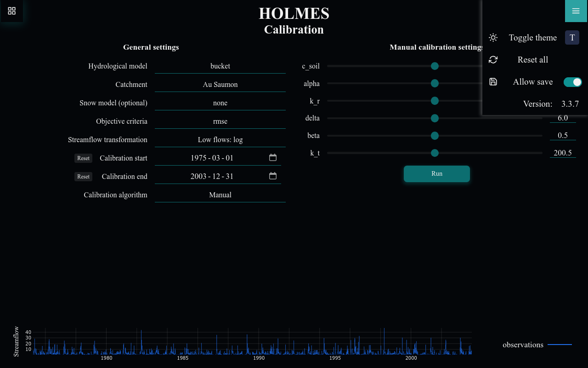This screenshot has width=588, height=368.
Task: Open the Hydrological model dropdown
Action: click(x=220, y=66)
